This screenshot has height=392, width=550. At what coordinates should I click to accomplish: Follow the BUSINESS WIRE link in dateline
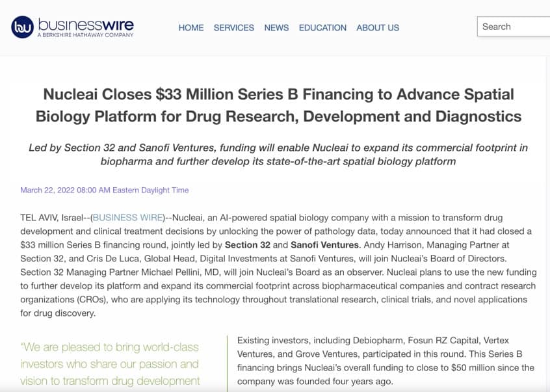[x=128, y=217]
